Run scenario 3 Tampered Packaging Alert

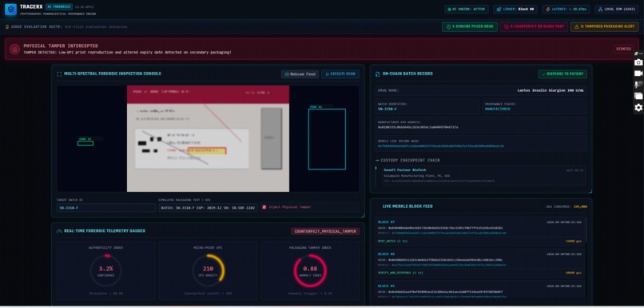pos(605,26)
